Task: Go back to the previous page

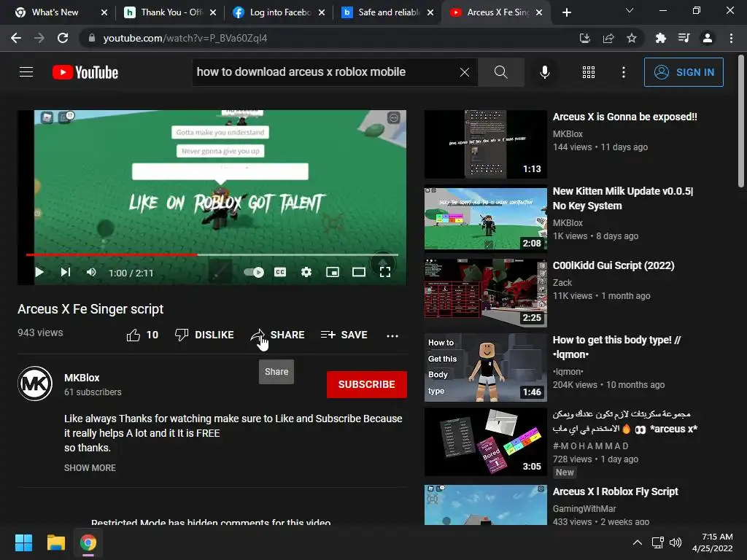Action: click(16, 38)
